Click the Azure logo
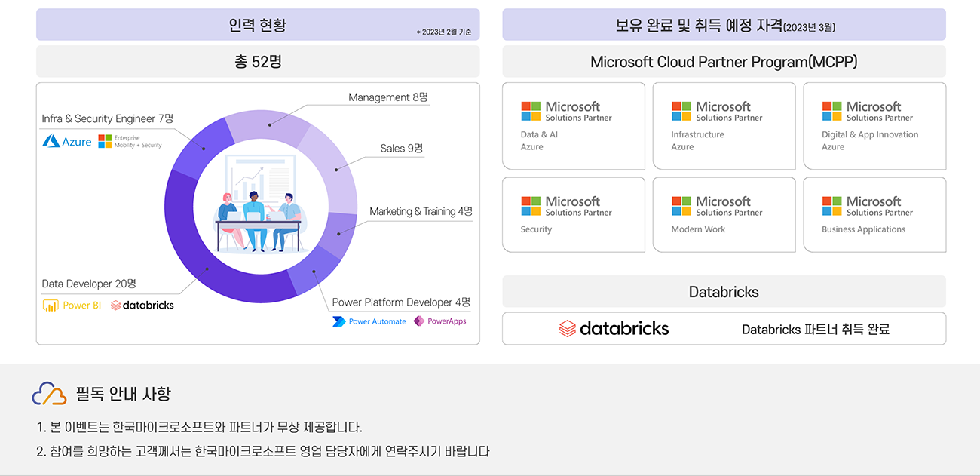Viewport: 980px width, 476px height. coord(67,141)
